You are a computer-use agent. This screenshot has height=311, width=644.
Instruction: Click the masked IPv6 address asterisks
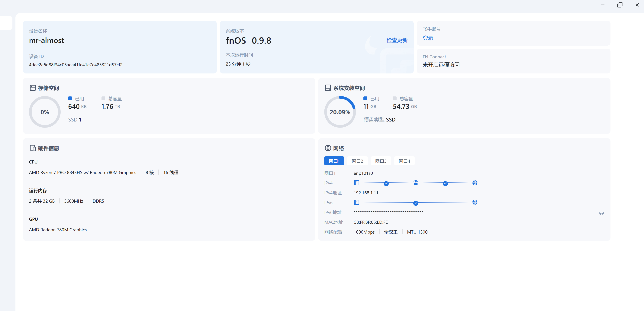point(388,212)
